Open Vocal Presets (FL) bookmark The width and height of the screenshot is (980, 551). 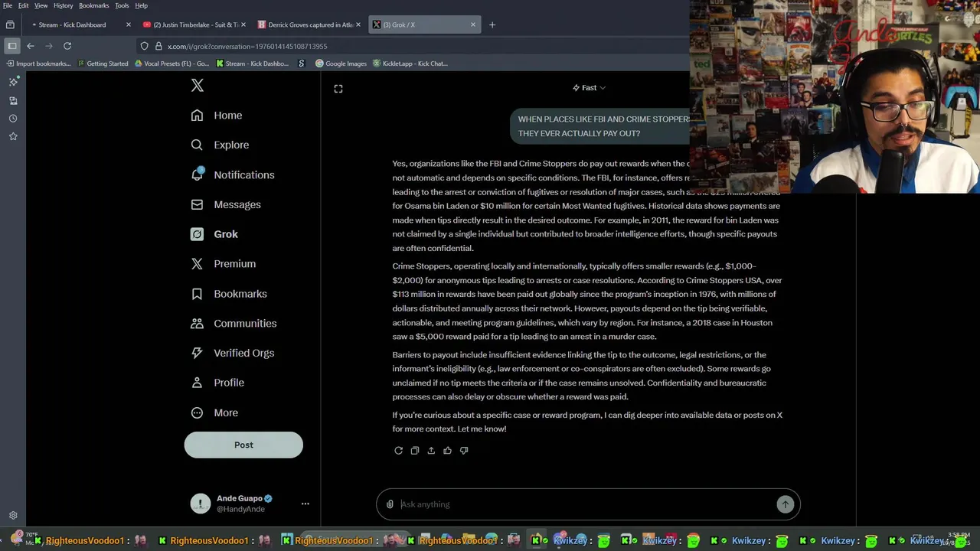(x=171, y=64)
